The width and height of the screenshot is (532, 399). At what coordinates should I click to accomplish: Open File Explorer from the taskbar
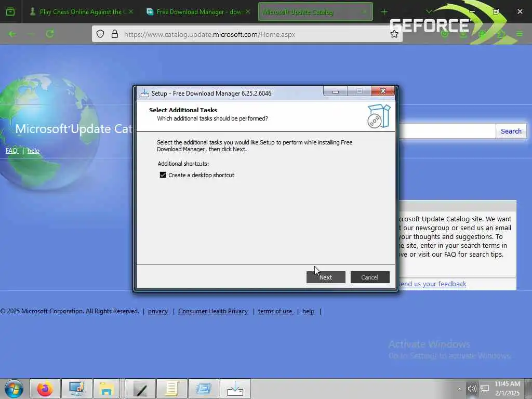(x=107, y=389)
